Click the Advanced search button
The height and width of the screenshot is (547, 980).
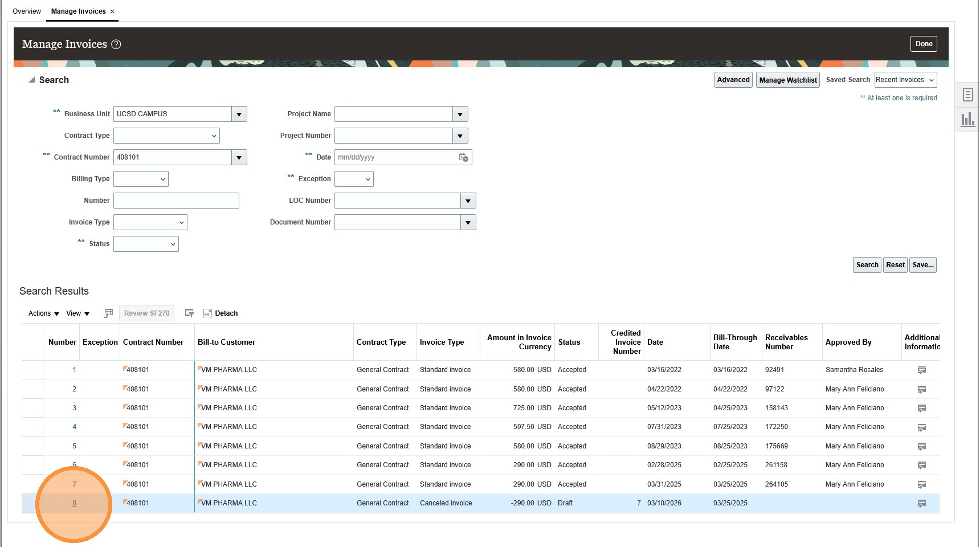tap(733, 80)
